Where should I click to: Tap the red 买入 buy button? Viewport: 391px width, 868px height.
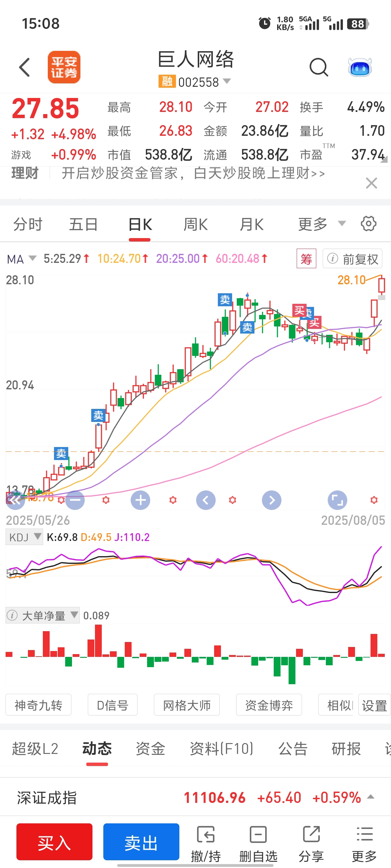click(54, 842)
